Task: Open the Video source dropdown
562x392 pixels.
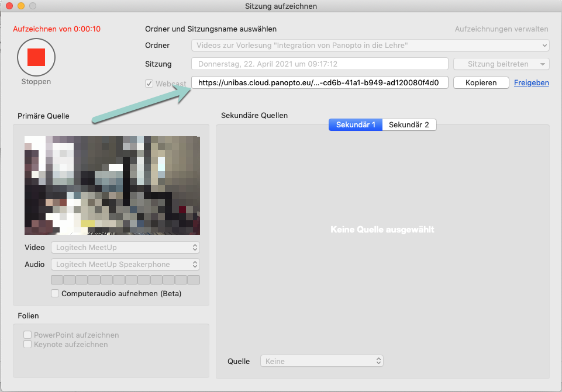Action: pyautogui.click(x=125, y=248)
